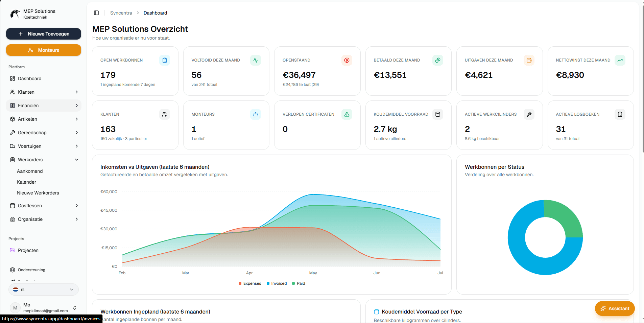Click the 'van 241 totaal' text
Image resolution: width=644 pixels, height=323 pixels.
[x=204, y=85]
